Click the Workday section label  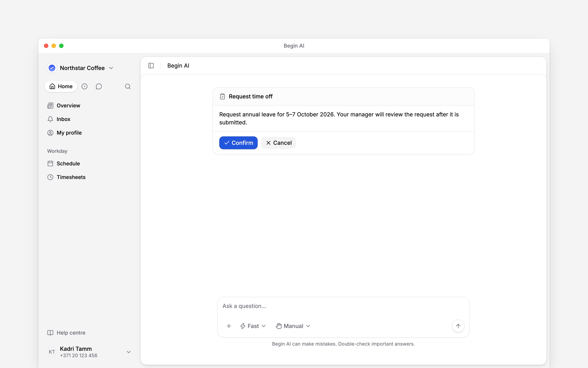pos(57,151)
